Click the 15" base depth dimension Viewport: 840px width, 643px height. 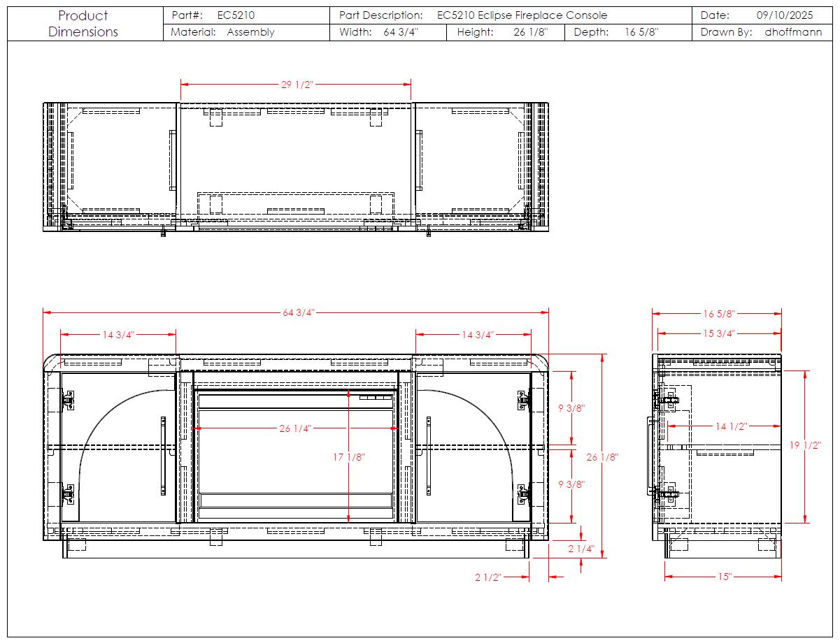click(x=724, y=577)
